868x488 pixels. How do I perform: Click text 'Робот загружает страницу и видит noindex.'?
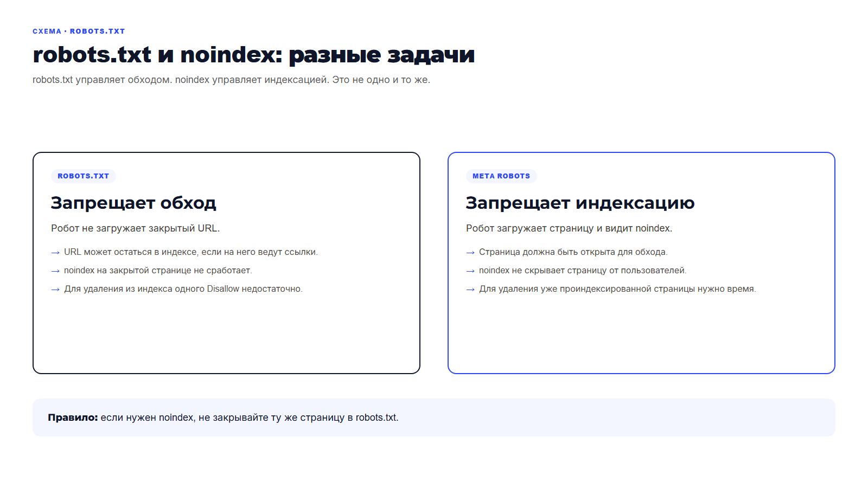(569, 228)
